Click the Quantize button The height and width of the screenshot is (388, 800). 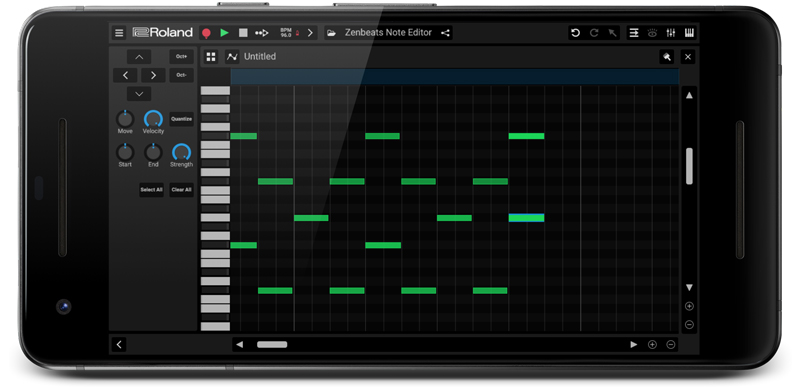182,119
